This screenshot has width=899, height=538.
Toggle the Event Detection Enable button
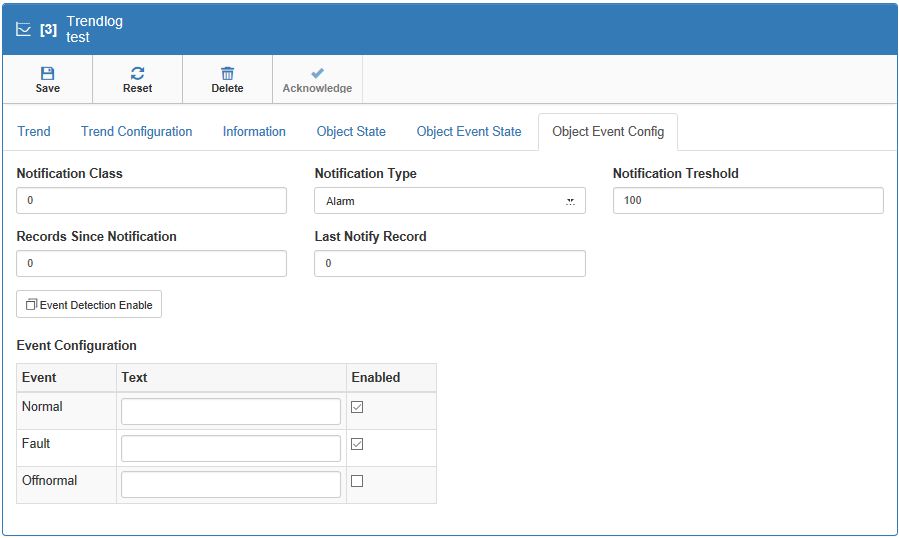point(89,305)
